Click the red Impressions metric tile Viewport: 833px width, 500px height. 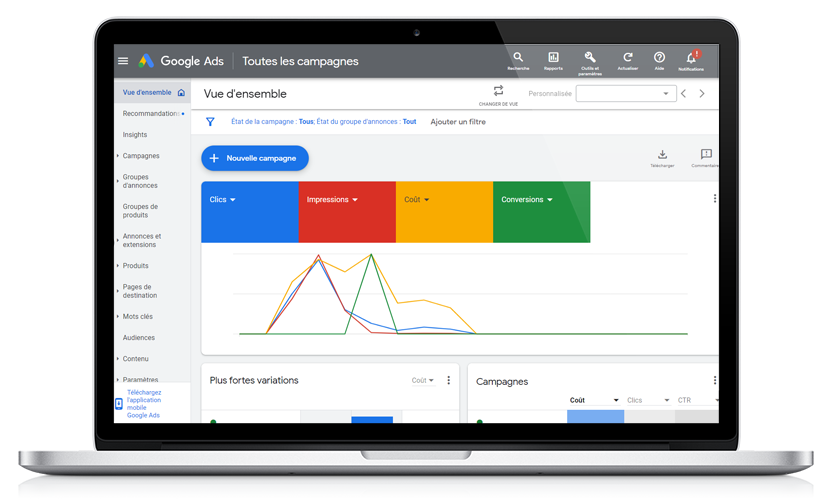[347, 212]
